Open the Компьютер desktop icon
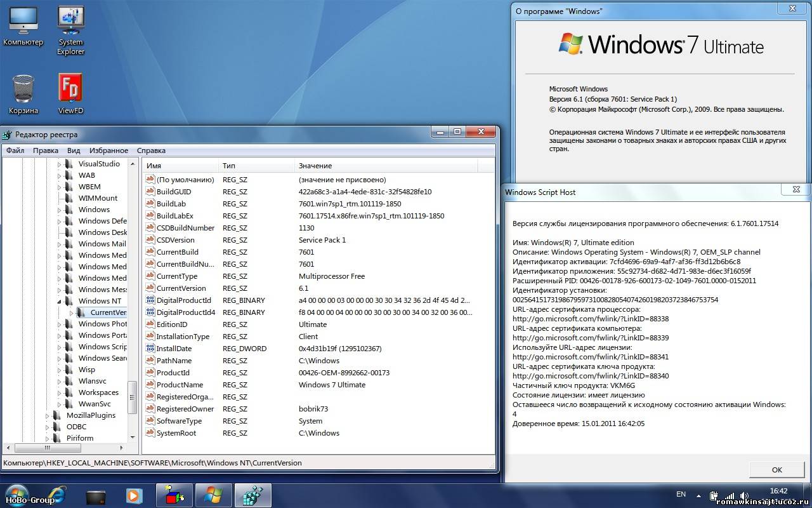Image resolution: width=812 pixels, height=508 pixels. pyautogui.click(x=23, y=26)
